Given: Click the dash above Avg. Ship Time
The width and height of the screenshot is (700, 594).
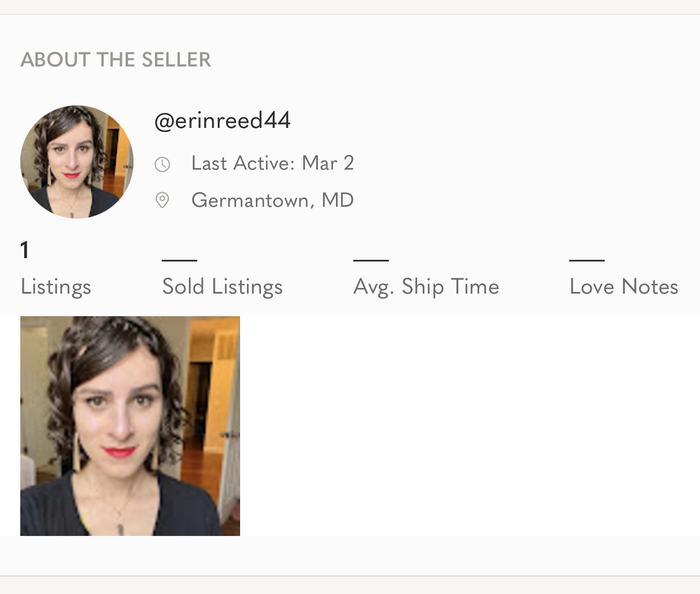Looking at the screenshot, I should [x=371, y=260].
